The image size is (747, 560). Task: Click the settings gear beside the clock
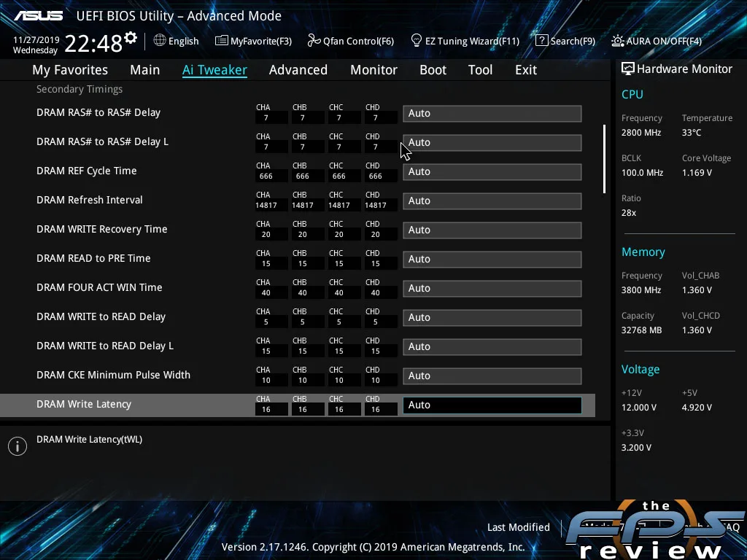click(x=131, y=38)
